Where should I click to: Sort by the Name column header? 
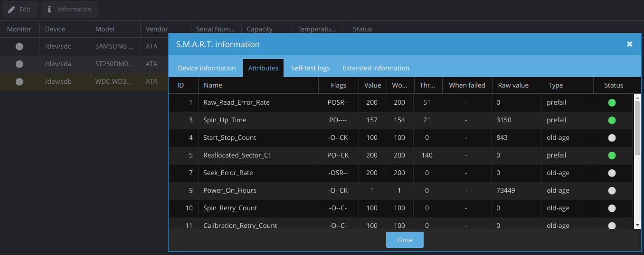[258, 85]
